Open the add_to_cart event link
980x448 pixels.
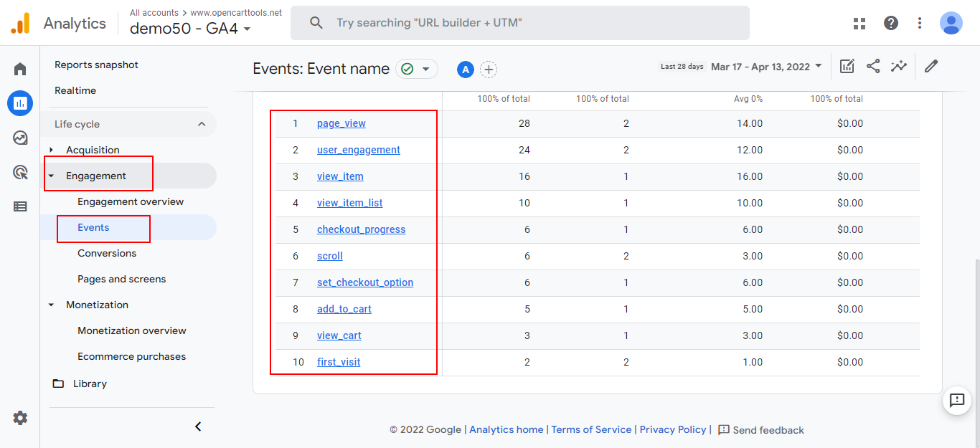tap(344, 309)
